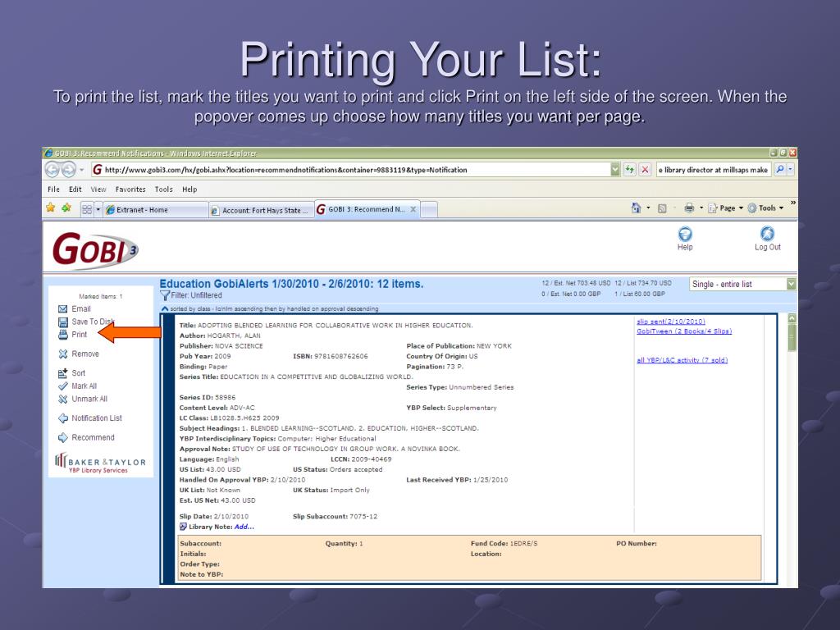Expand the Tools toolbar dropdown

pos(781,208)
